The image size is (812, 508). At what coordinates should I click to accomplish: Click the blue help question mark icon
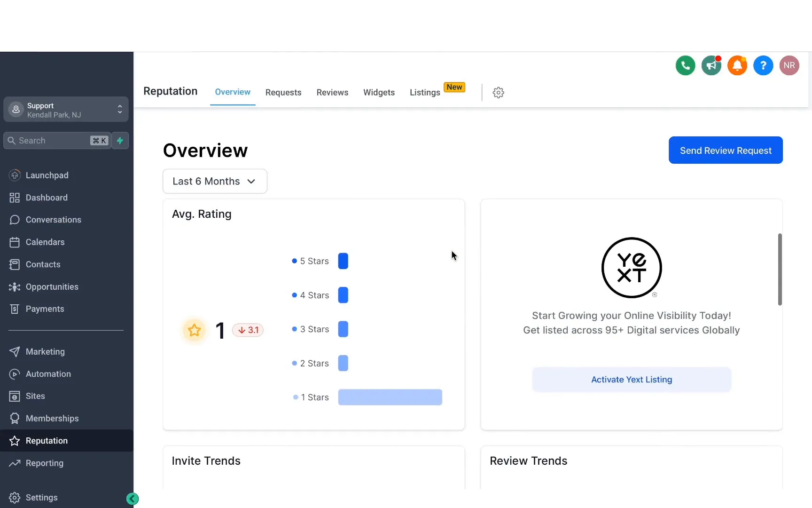[x=763, y=65]
